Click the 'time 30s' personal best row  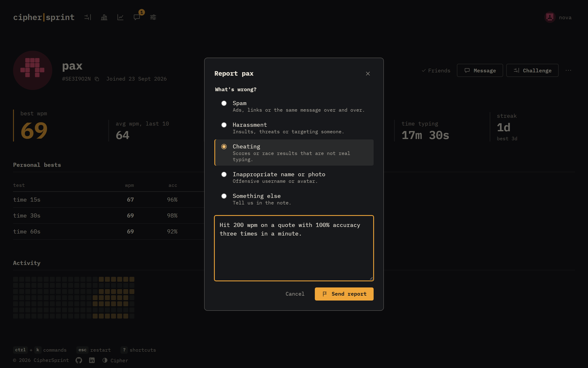108,215
